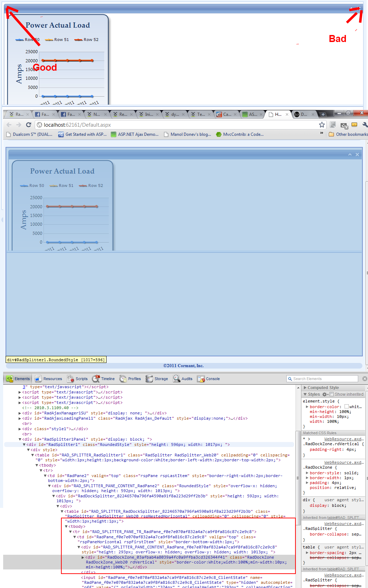The width and height of the screenshot is (368, 588).
Task: Click the binary-digits extension icon
Action: pos(333,125)
